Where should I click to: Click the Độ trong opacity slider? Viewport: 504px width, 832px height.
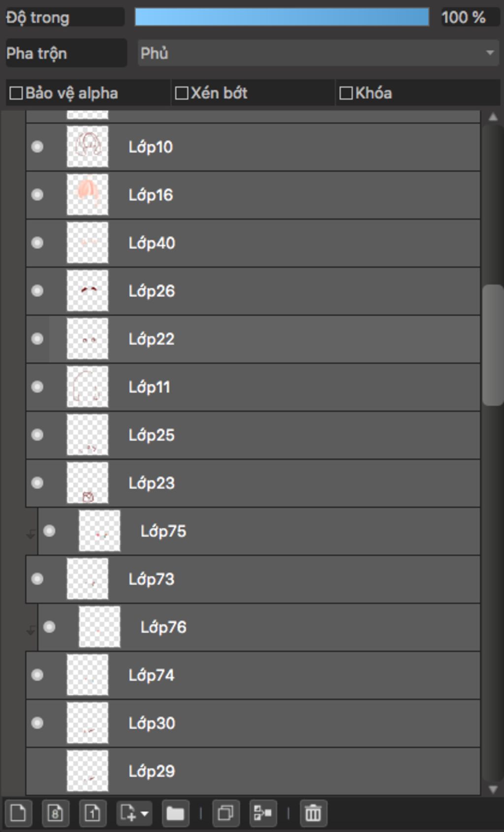point(282,17)
